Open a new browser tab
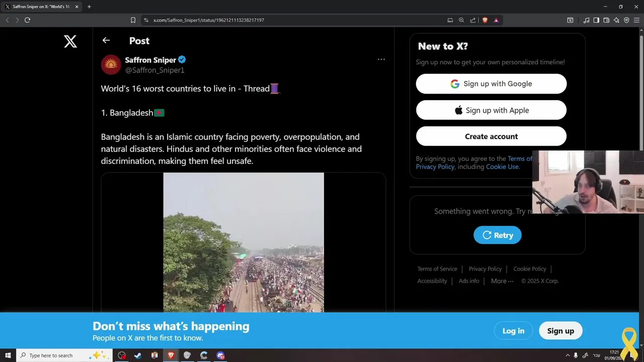 tap(89, 7)
